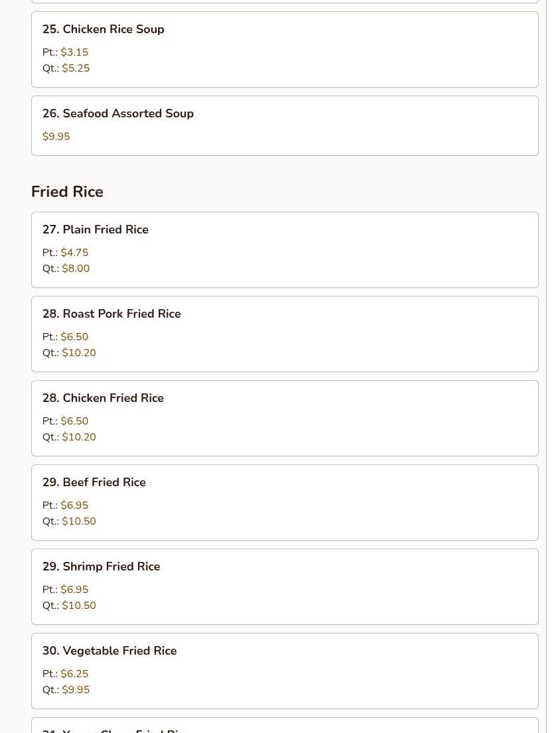Select Chicken Rice Soup quart price $5.25
This screenshot has width=560, height=733.
[x=76, y=68]
